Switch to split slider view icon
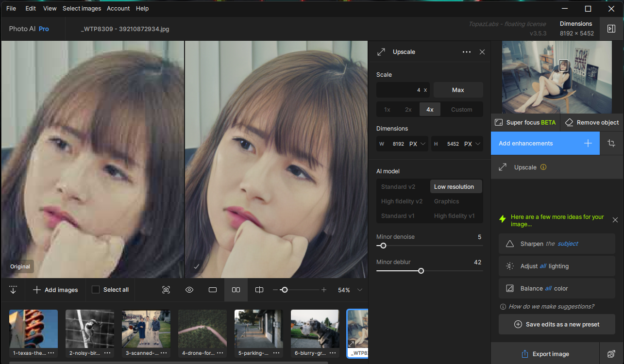The height and width of the screenshot is (364, 624). (x=259, y=290)
